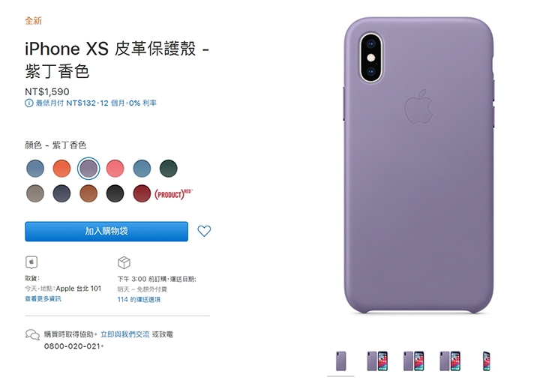The width and height of the screenshot is (540, 392).
Task: Show the last side-view phone thumbnail
Action: (486, 361)
